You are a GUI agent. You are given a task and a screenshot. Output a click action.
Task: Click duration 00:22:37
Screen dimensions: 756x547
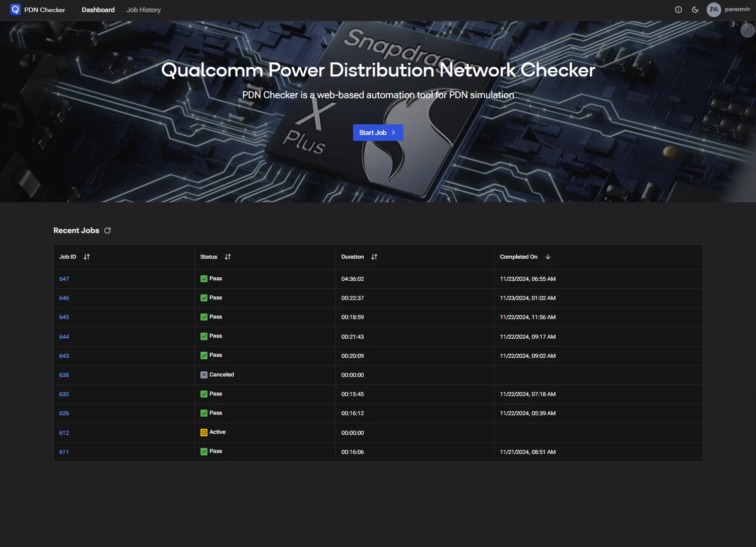[353, 298]
